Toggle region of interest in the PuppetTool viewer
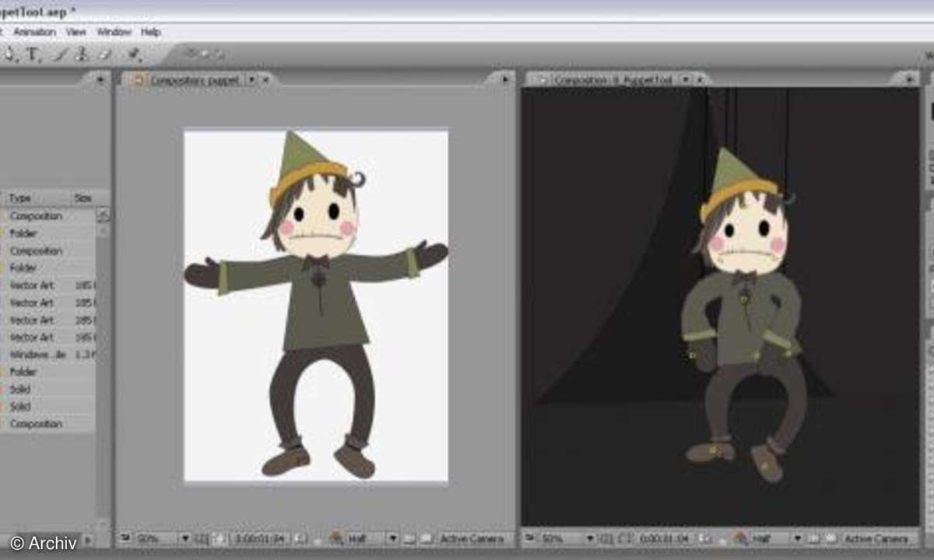This screenshot has width=934, height=560. point(813,538)
